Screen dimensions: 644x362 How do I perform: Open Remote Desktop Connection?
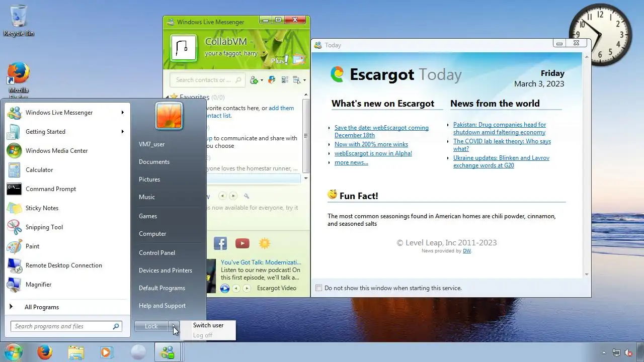tap(67, 265)
